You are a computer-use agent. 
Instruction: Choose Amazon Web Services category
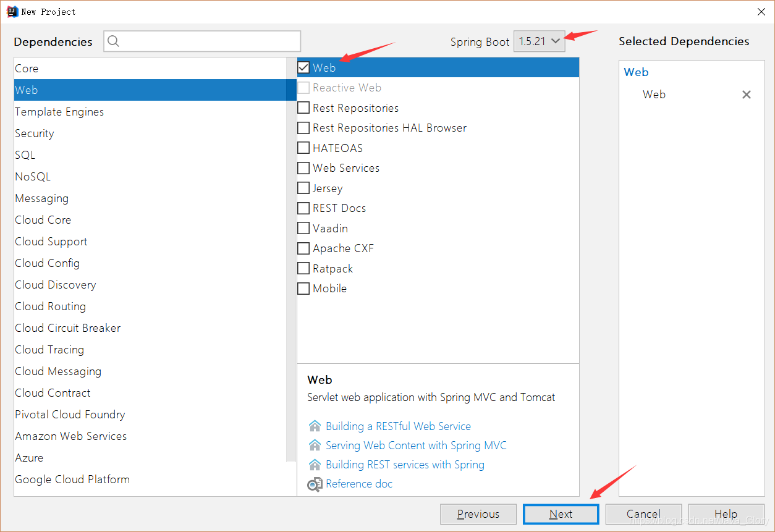pyautogui.click(x=150, y=436)
